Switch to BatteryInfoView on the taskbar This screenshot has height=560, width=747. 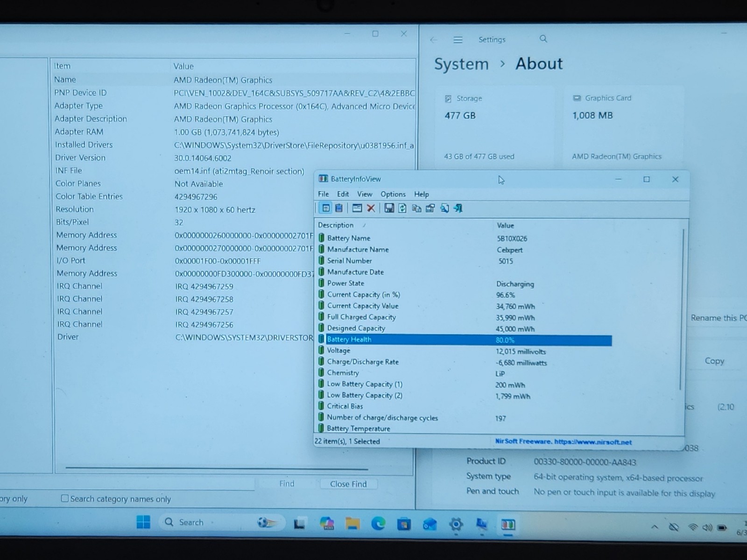[508, 525]
